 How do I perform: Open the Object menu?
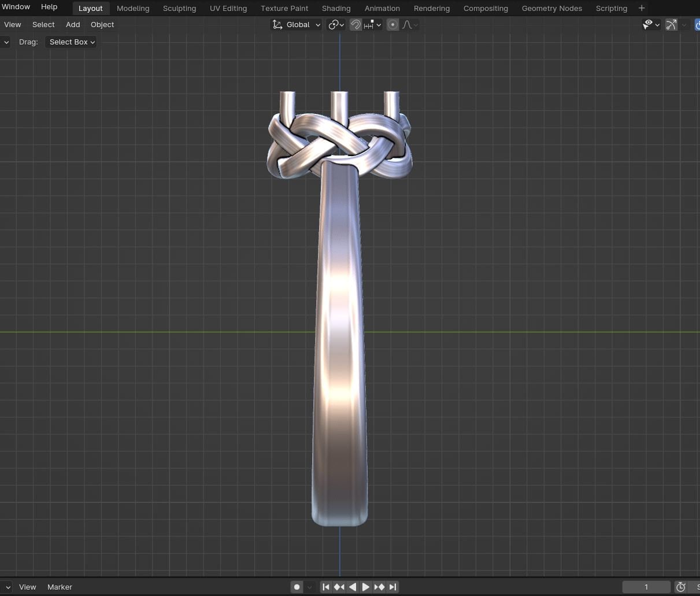tap(102, 24)
